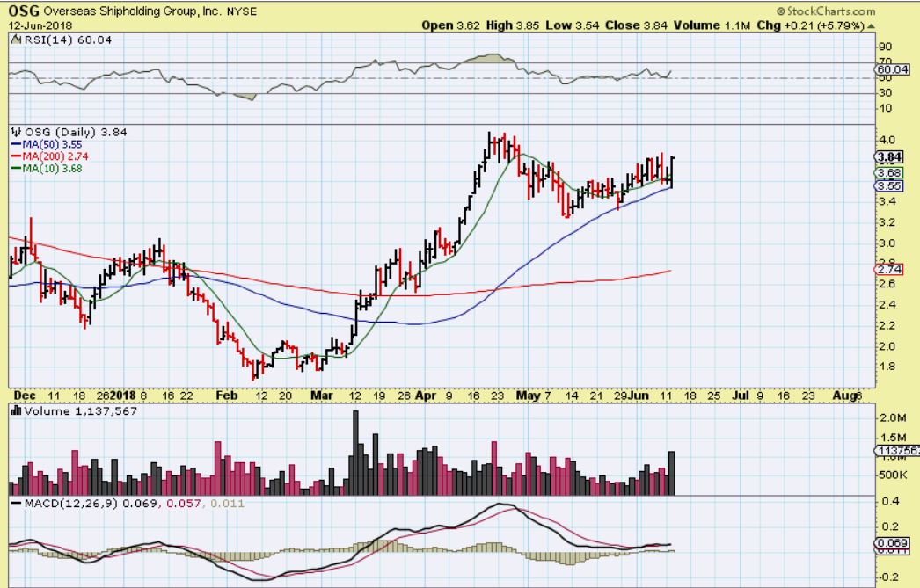Click the MACD(12,26,9) label
This screenshot has height=588, width=920.
[x=71, y=504]
